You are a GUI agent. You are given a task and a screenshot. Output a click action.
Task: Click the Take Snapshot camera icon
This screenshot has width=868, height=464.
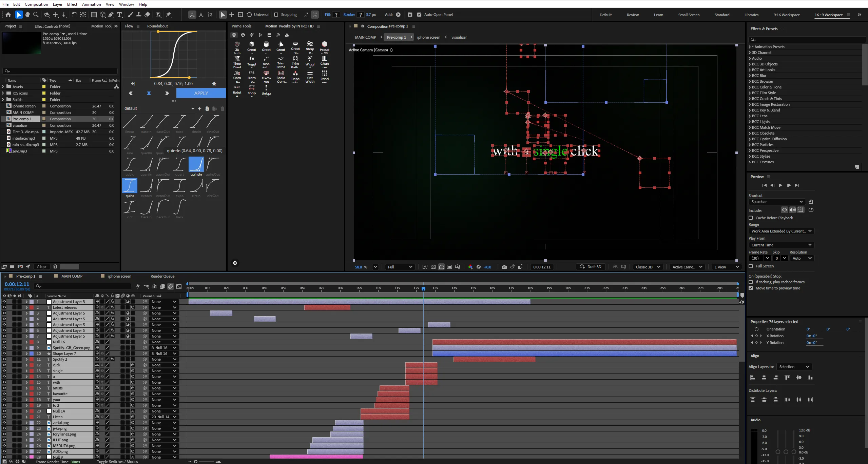[x=504, y=267]
